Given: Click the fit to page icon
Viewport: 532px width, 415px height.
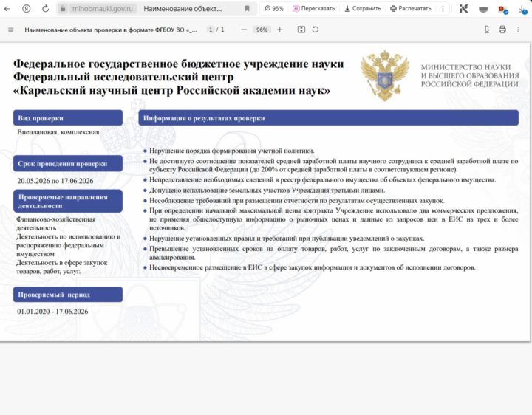Looking at the screenshot, I should (301, 30).
